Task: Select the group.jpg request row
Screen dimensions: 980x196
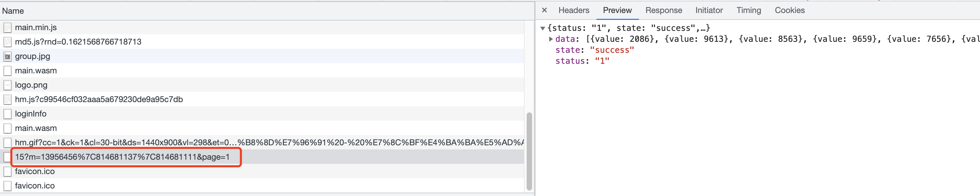Action: (262, 56)
